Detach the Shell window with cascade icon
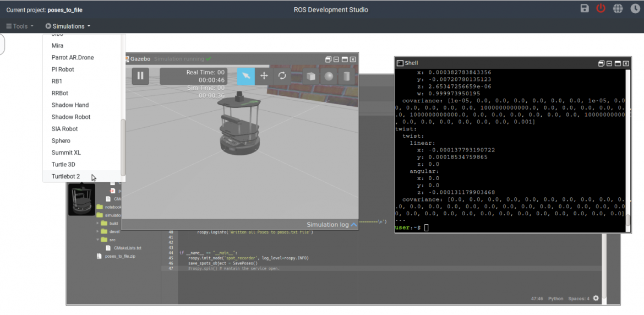 [x=601, y=63]
